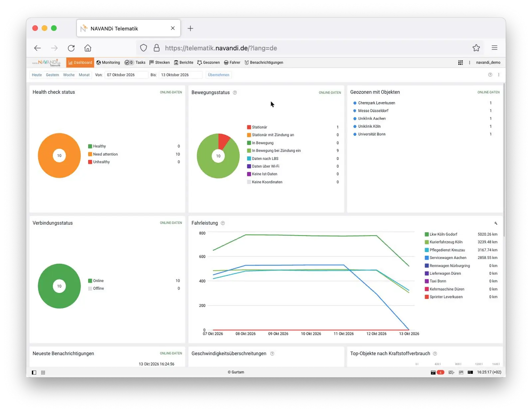Click the dashboard help question icon
This screenshot has height=412, width=532.
pos(490,75)
